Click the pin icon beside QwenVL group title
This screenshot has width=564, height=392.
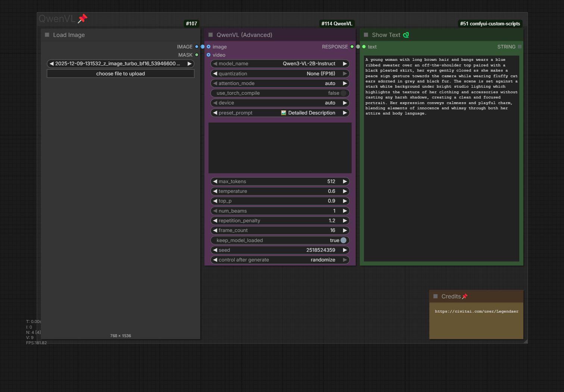tap(82, 18)
